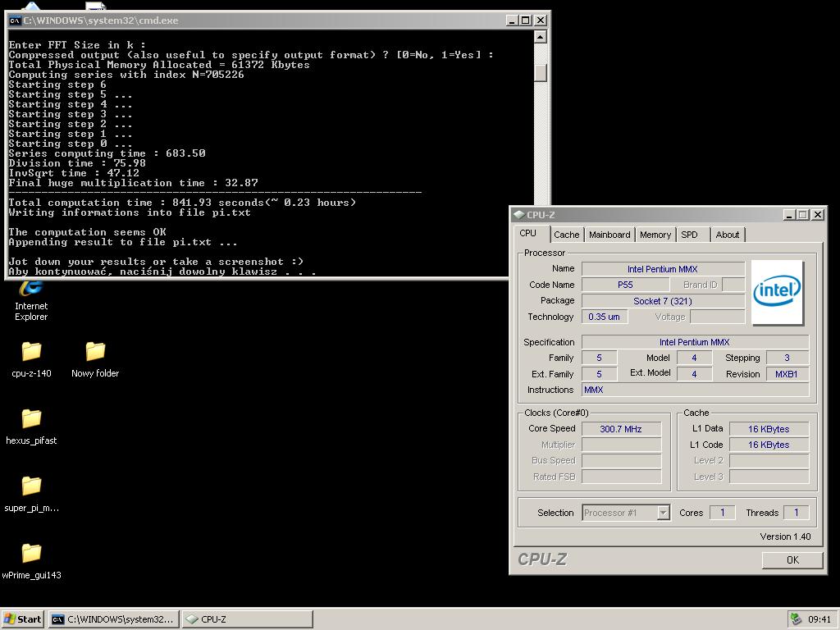Click the Specification field

click(x=695, y=342)
